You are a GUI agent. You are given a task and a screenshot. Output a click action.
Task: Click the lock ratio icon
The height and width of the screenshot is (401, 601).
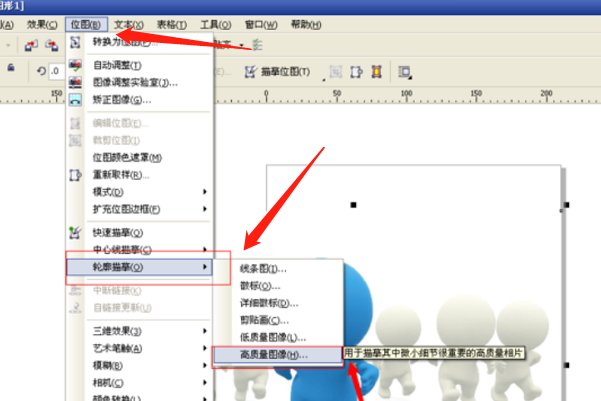point(11,68)
